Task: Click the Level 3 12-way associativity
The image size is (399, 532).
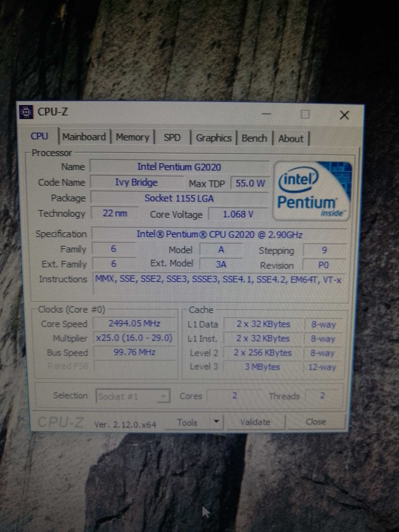Action: point(322,367)
